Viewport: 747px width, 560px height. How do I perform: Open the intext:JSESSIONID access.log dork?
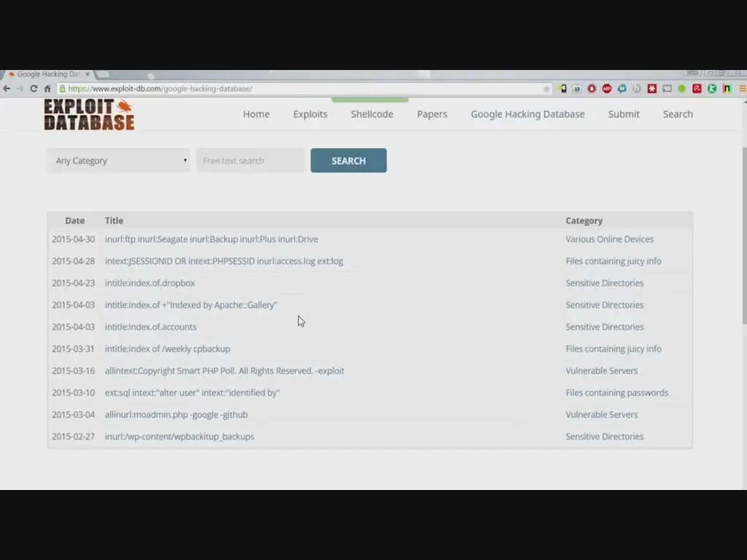click(224, 261)
